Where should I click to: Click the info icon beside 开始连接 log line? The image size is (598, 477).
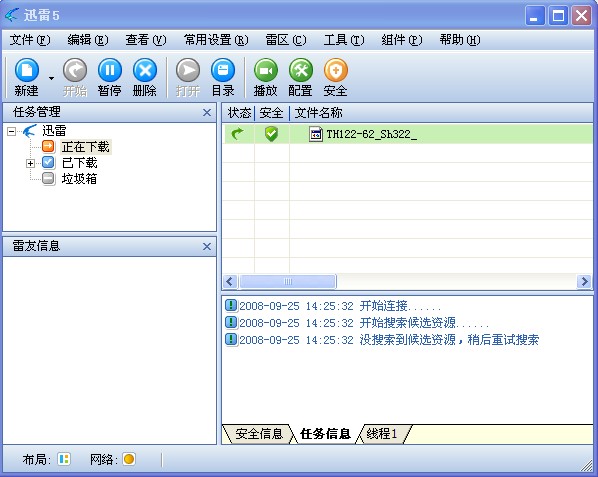(x=231, y=306)
